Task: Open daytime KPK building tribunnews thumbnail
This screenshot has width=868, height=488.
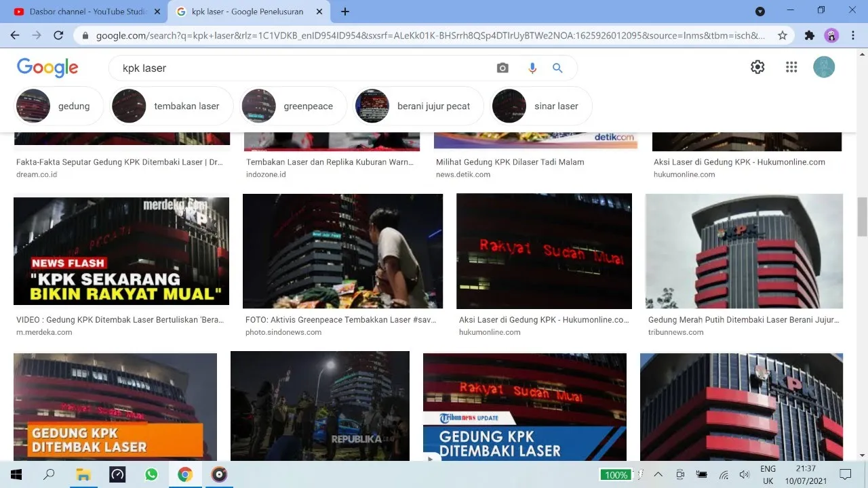Action: tap(744, 251)
